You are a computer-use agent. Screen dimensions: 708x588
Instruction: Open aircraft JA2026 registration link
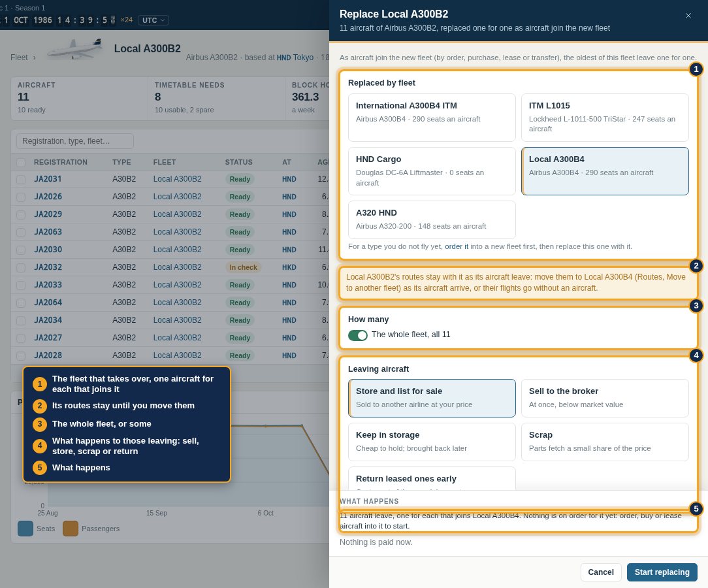(x=48, y=197)
